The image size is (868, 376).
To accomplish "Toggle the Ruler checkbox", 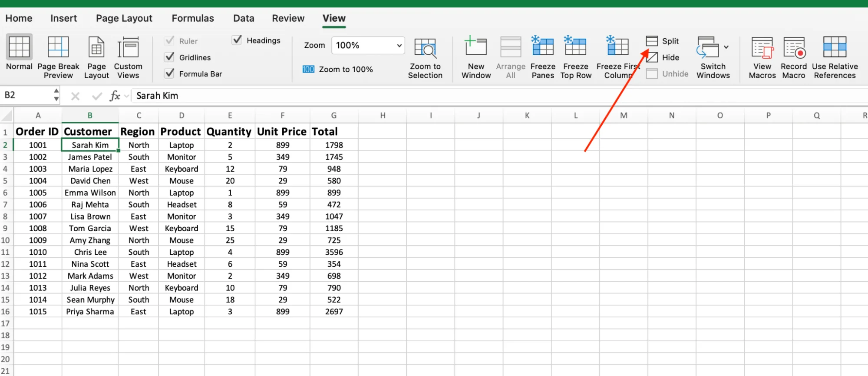I will 170,41.
